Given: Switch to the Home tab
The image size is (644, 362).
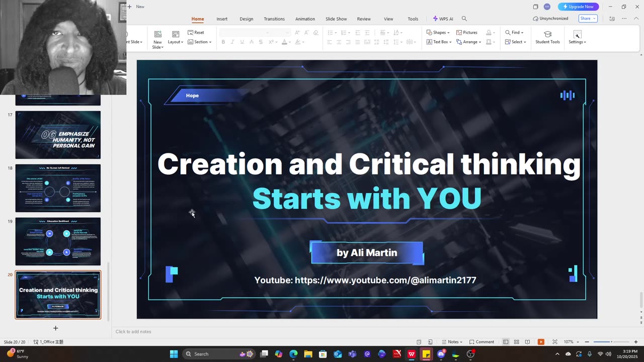Looking at the screenshot, I should pos(198,19).
